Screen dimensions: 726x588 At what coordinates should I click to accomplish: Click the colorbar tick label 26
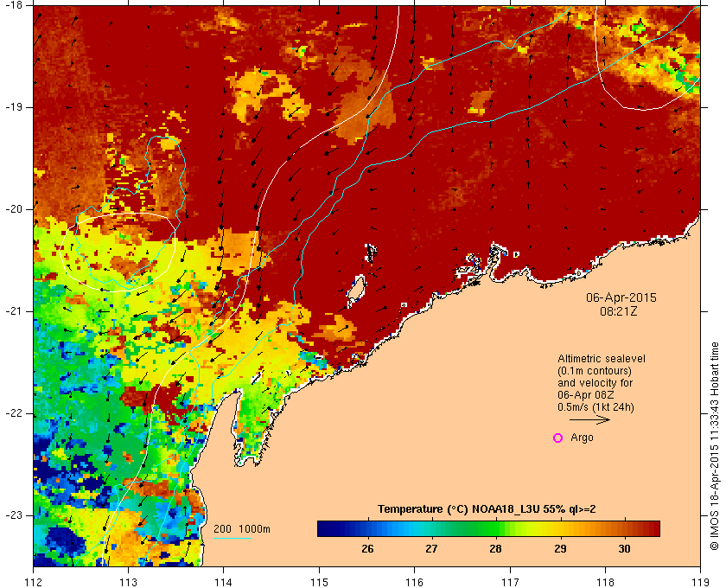tap(367, 548)
